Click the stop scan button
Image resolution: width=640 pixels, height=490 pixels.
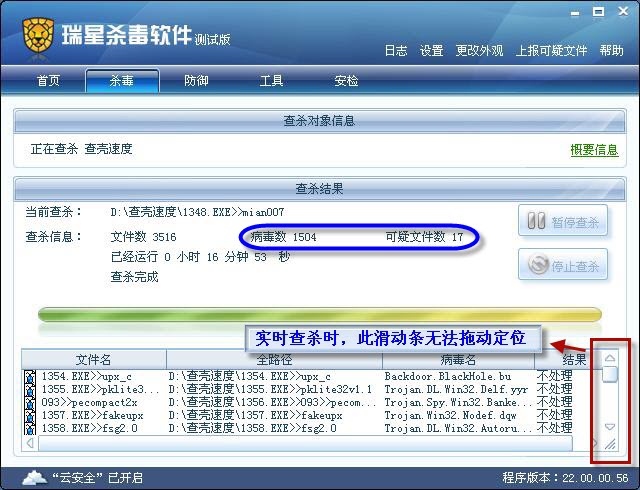[x=563, y=265]
